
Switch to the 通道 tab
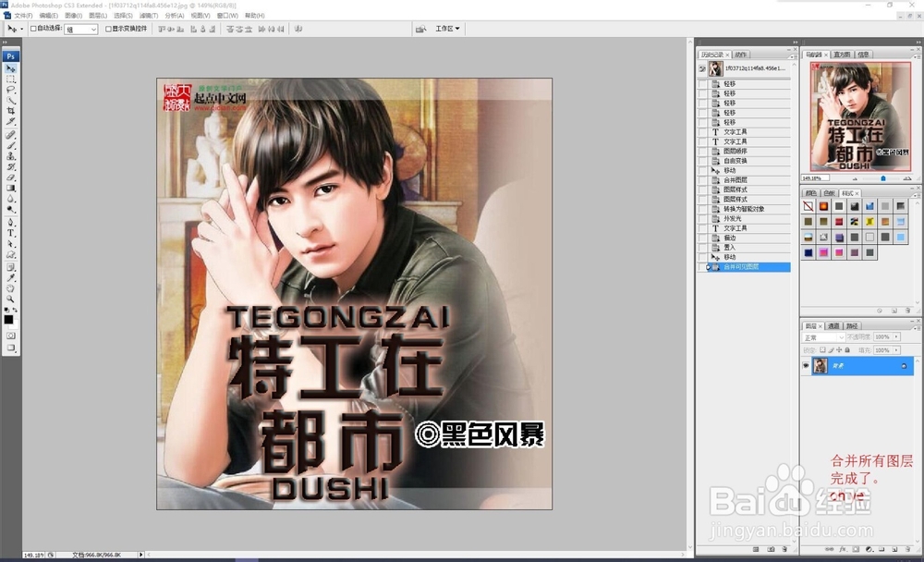point(833,325)
